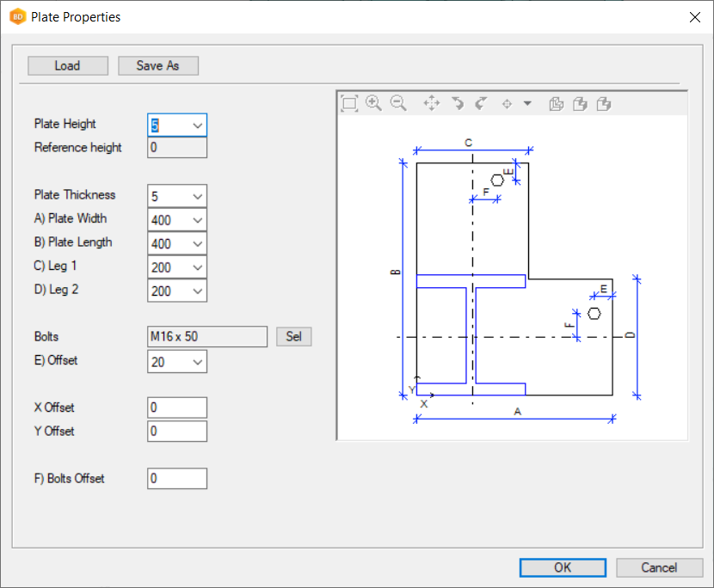Click the rotate left arrow icon
The width and height of the screenshot is (714, 588).
coord(458,103)
